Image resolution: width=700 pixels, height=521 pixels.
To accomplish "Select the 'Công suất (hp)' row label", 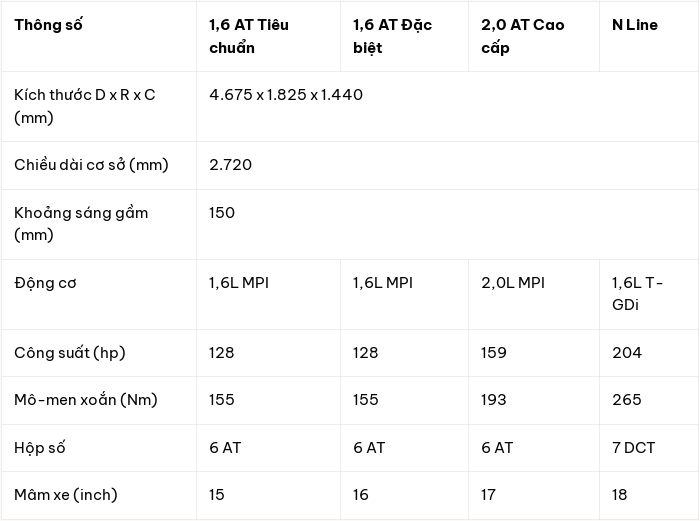I will 70,353.
